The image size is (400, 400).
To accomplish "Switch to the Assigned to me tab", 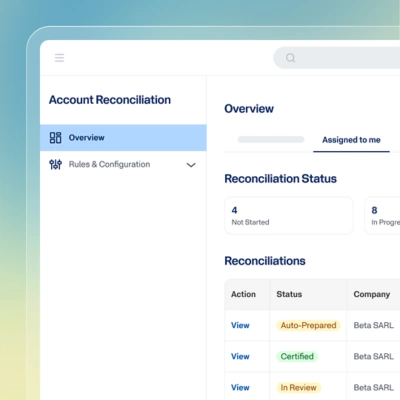I will tap(351, 140).
